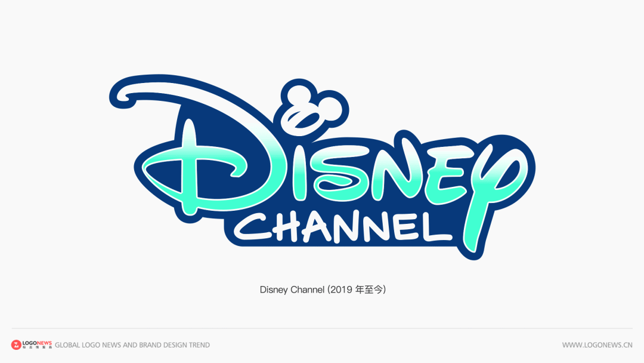Click the white letter C in CHANNEL
The image size is (644, 363).
(x=250, y=226)
